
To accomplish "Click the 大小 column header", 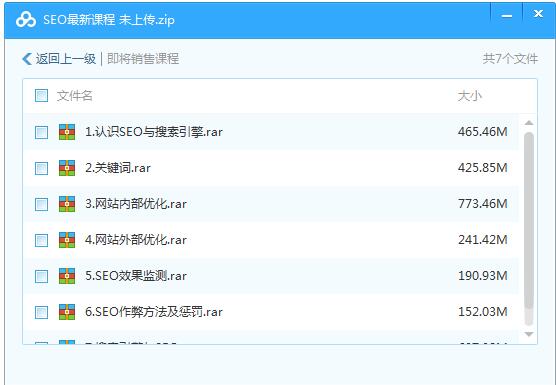I will coord(469,96).
